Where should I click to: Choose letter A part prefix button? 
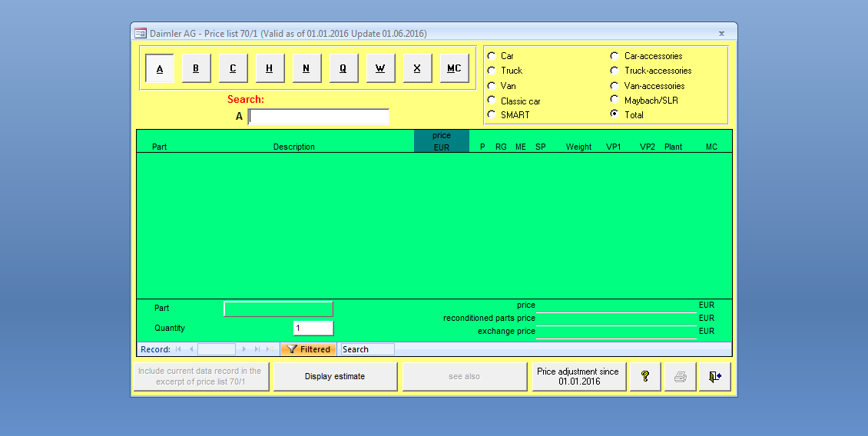pyautogui.click(x=160, y=68)
